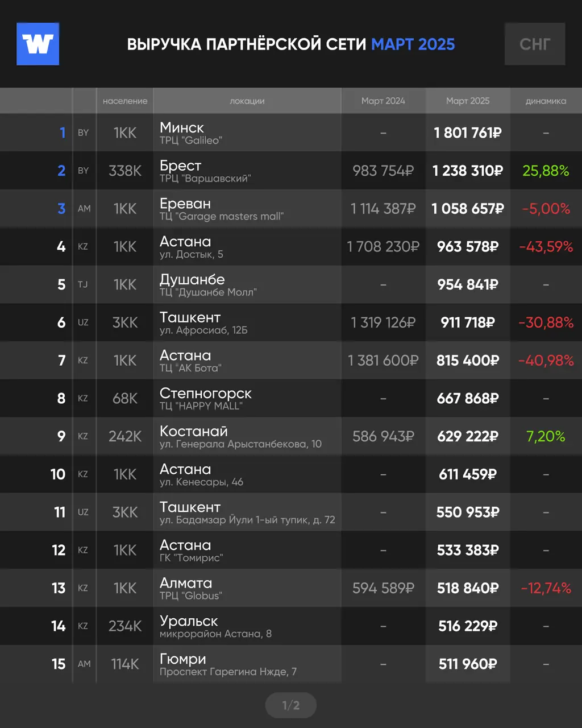The image size is (582, 728).
Task: Click the Март 2025 column header
Action: point(468,101)
